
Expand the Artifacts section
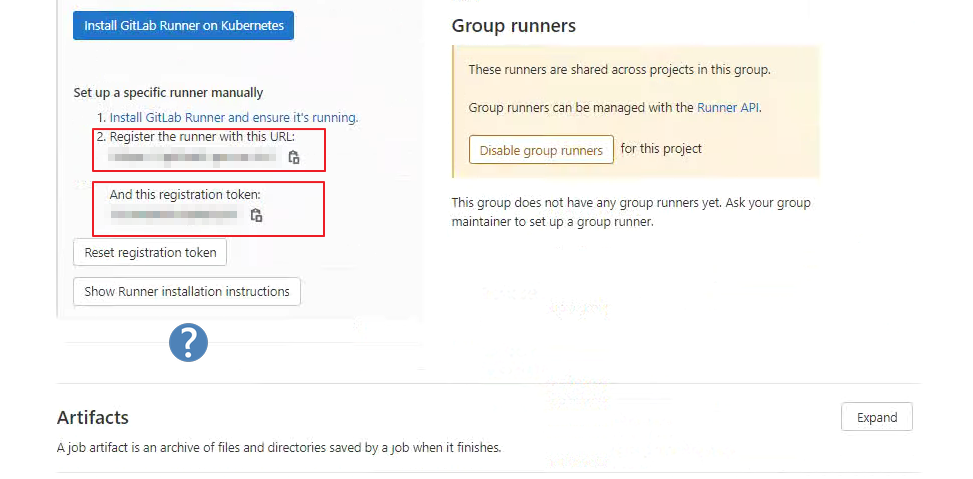(x=877, y=418)
